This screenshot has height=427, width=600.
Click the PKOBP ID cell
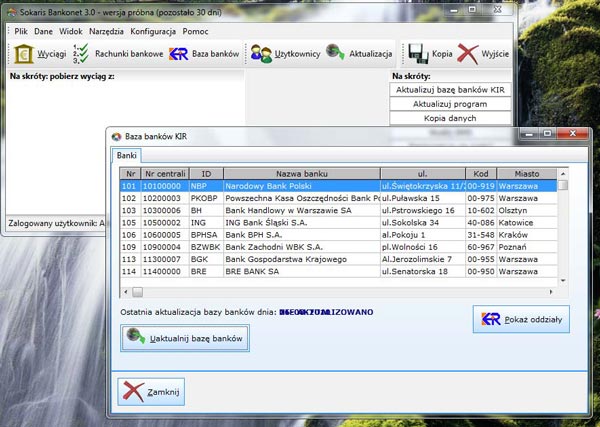[x=206, y=198]
